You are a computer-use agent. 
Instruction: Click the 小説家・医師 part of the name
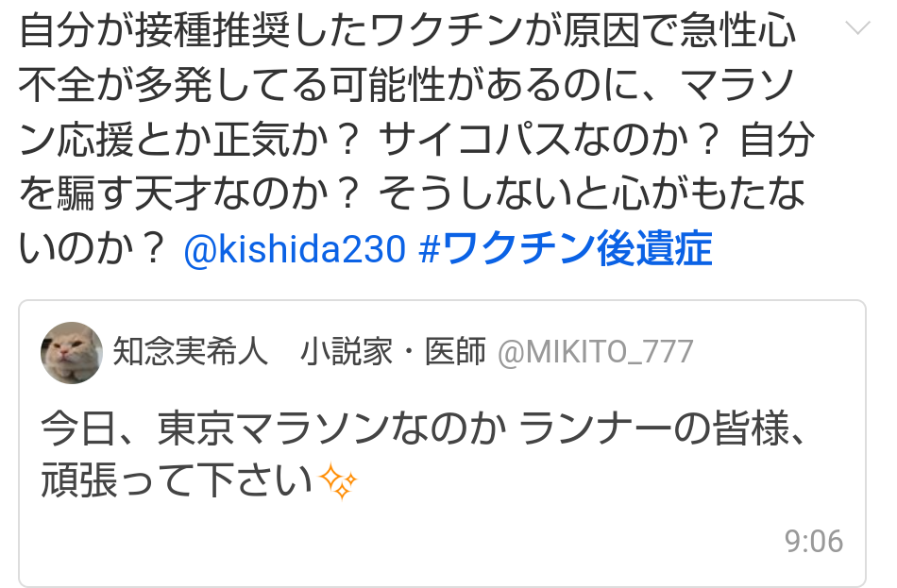click(394, 351)
